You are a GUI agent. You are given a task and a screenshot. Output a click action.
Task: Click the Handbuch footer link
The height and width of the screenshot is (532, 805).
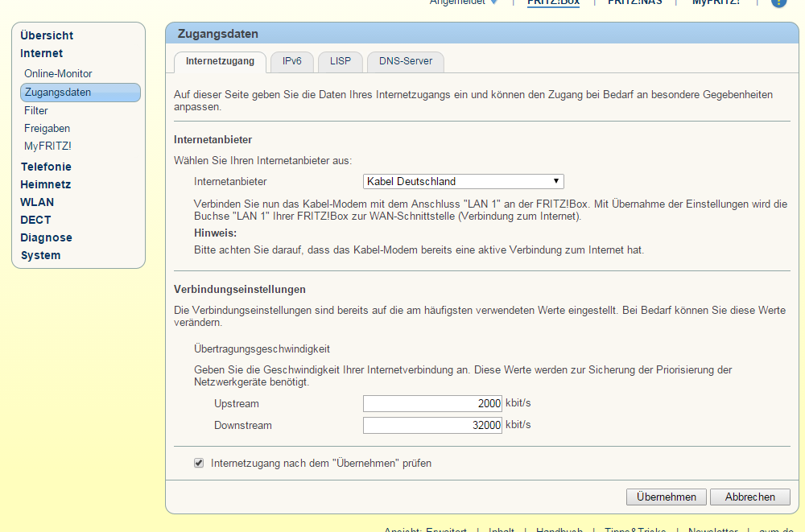(x=559, y=529)
